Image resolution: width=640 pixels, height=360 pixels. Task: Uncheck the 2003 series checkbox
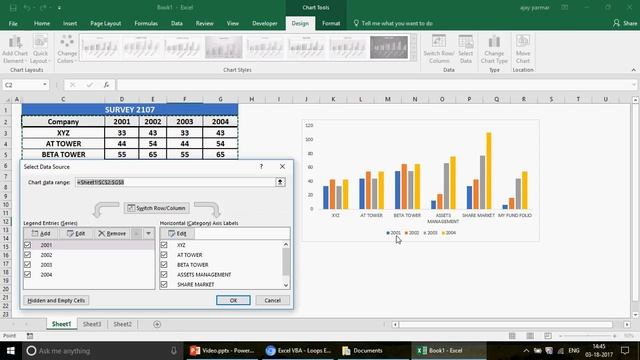coord(27,264)
